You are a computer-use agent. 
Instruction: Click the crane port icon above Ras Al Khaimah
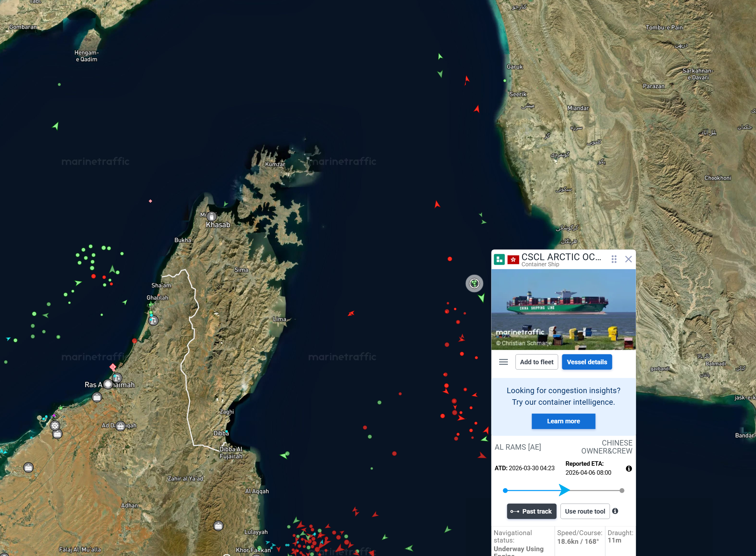pos(117,378)
